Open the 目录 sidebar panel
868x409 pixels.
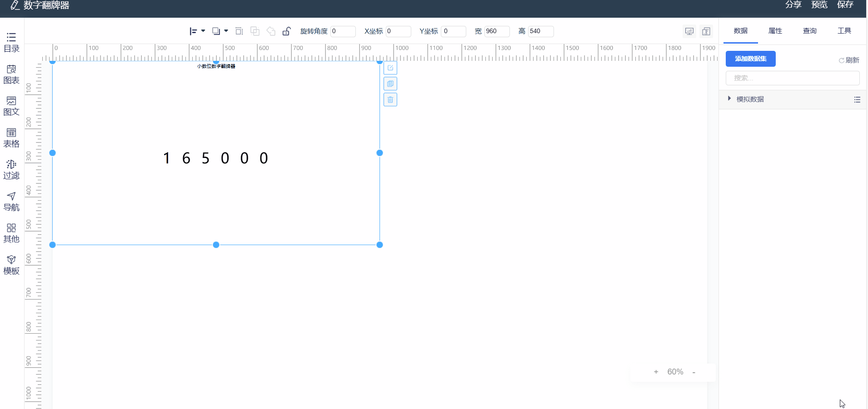(x=11, y=43)
